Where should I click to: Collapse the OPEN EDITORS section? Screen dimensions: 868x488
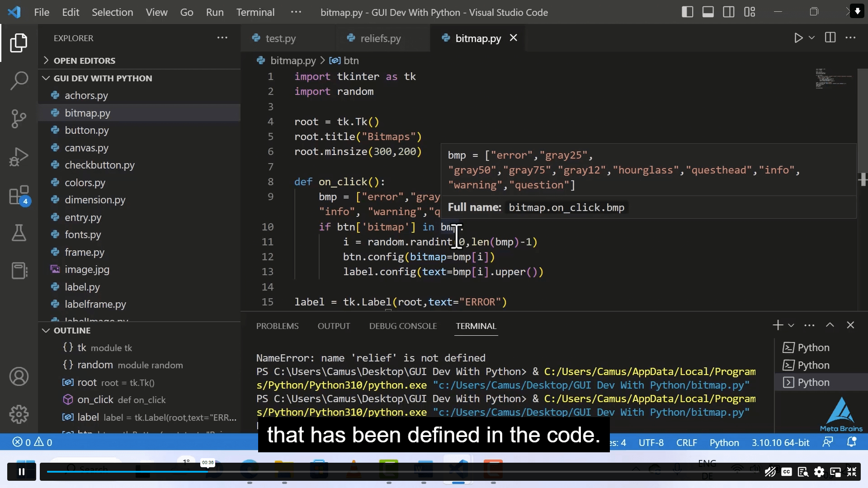tap(46, 60)
